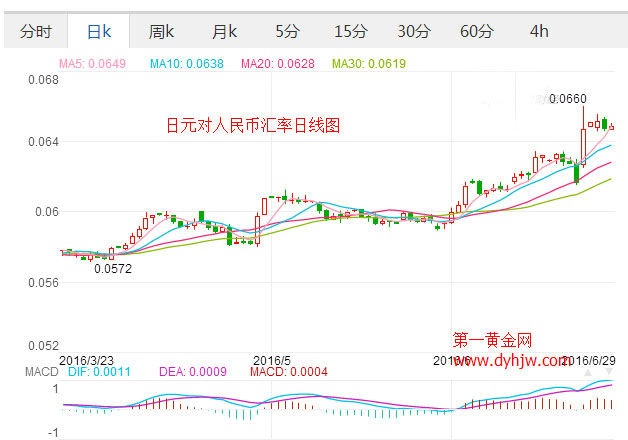Click the 0.06 y-axis value

tap(47, 211)
